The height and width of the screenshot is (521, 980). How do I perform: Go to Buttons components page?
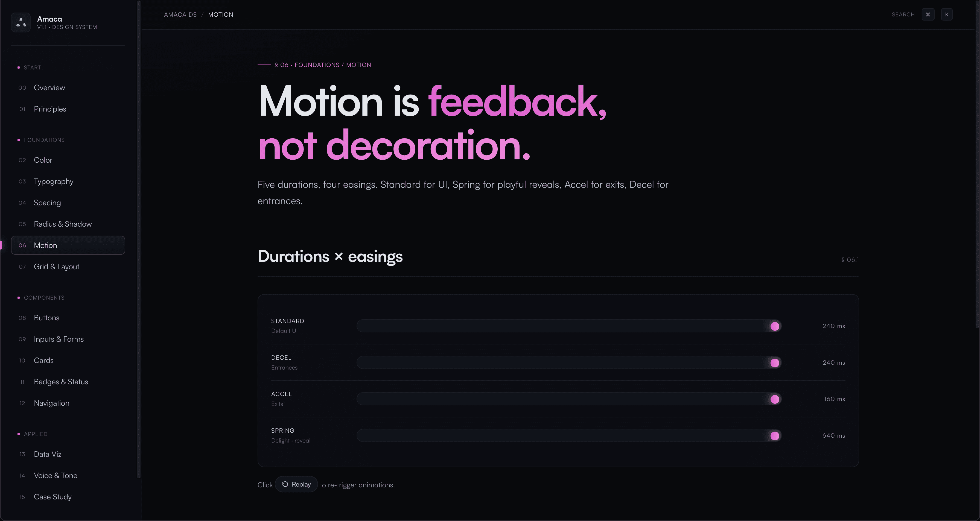coord(46,318)
